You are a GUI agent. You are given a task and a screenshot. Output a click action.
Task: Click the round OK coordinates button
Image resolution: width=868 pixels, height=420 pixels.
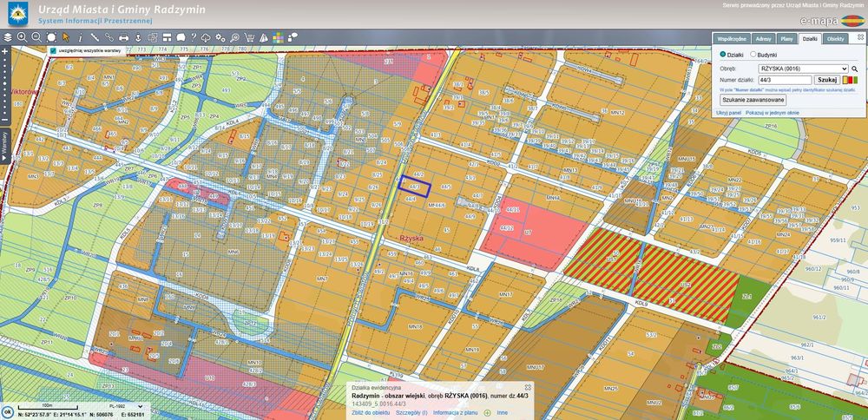click(7, 412)
